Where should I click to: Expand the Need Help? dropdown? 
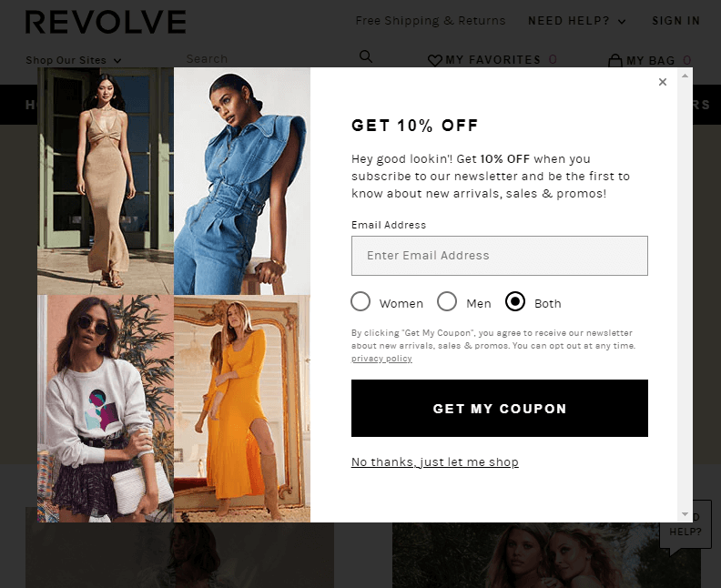point(576,21)
